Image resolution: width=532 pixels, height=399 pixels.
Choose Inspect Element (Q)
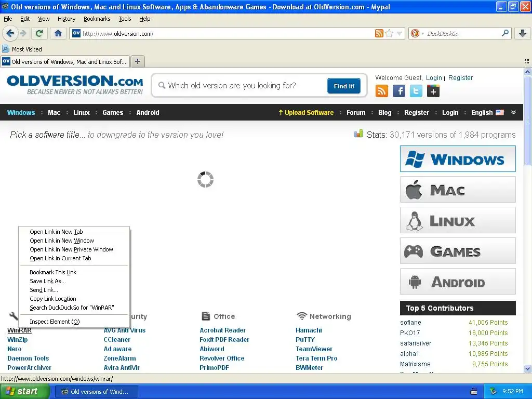74,321
